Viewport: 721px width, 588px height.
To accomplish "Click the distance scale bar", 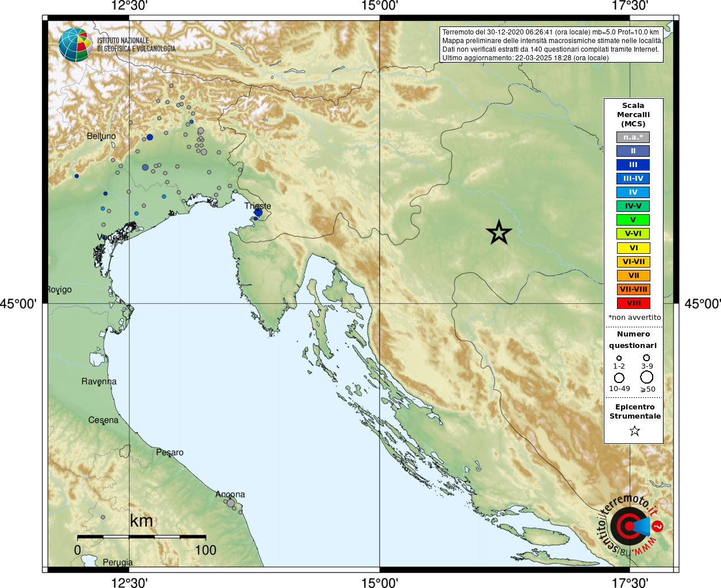I will tap(141, 537).
